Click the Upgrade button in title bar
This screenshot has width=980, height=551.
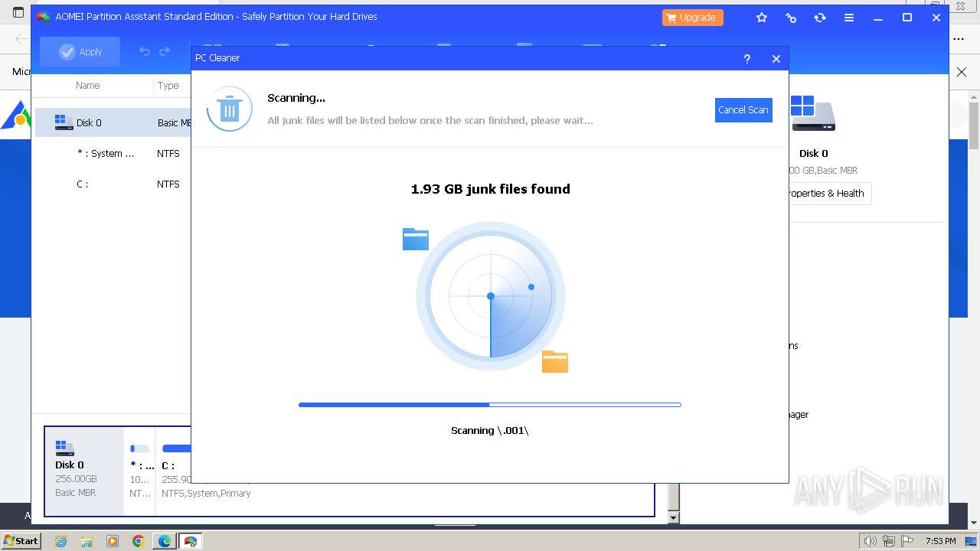tap(692, 18)
